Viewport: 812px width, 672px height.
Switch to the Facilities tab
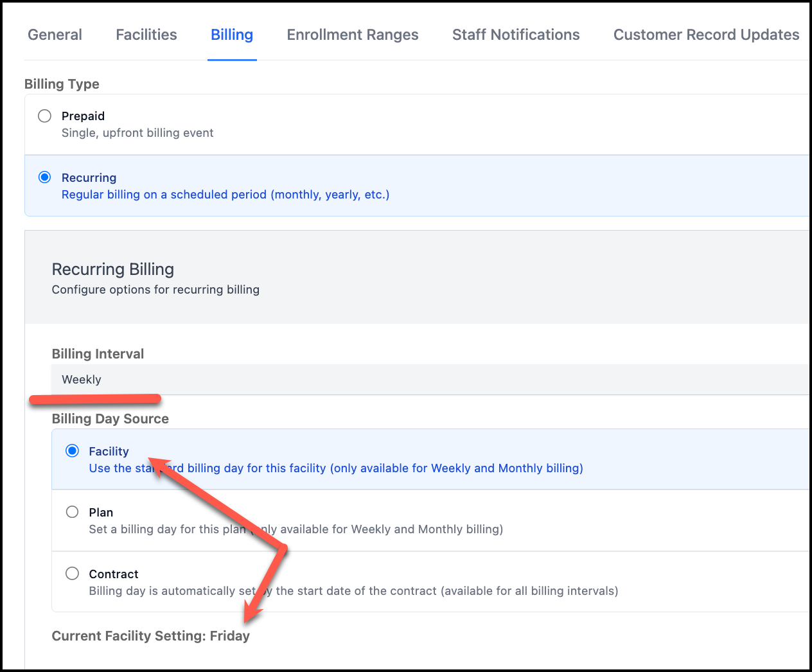[146, 35]
